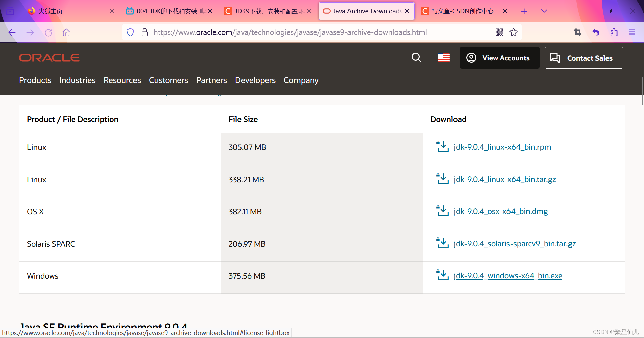Click the Solaris SPARC row label
Image resolution: width=644 pixels, height=338 pixels.
51,244
